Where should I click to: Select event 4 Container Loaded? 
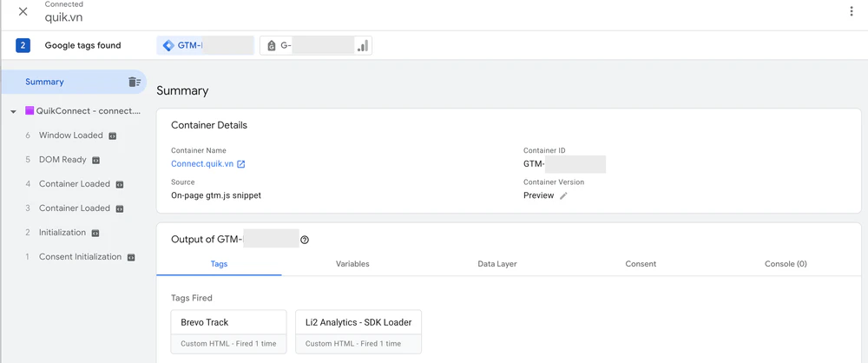coord(74,184)
